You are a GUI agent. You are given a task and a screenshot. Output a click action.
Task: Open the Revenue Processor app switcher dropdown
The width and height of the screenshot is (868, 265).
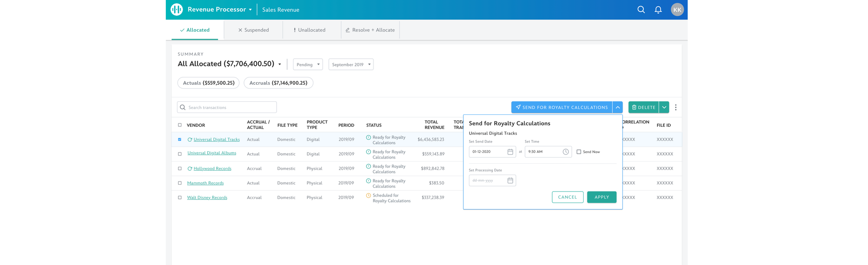(x=251, y=10)
